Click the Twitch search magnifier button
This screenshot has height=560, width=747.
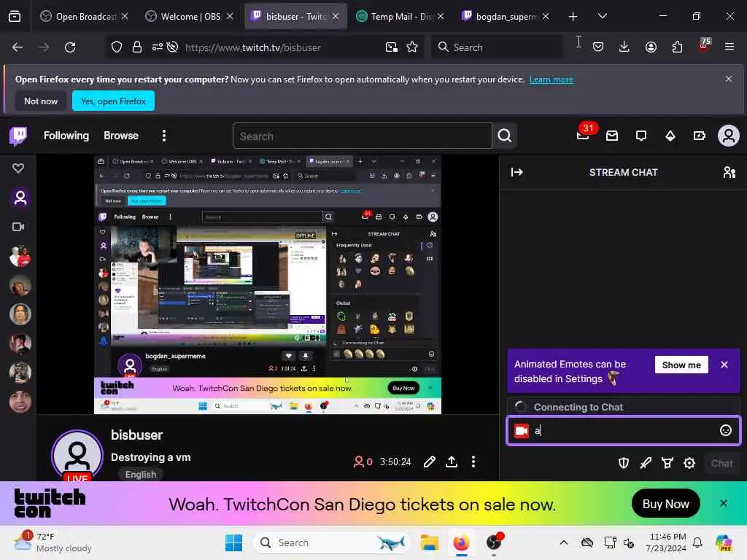coord(505,136)
